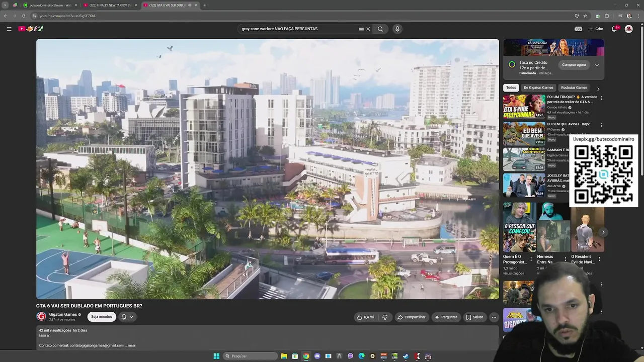Open the YouTube hamburger guide menu

click(9, 29)
